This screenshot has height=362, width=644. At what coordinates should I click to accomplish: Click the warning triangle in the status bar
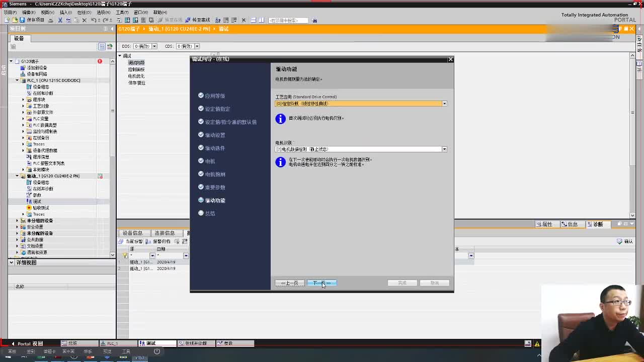537,344
